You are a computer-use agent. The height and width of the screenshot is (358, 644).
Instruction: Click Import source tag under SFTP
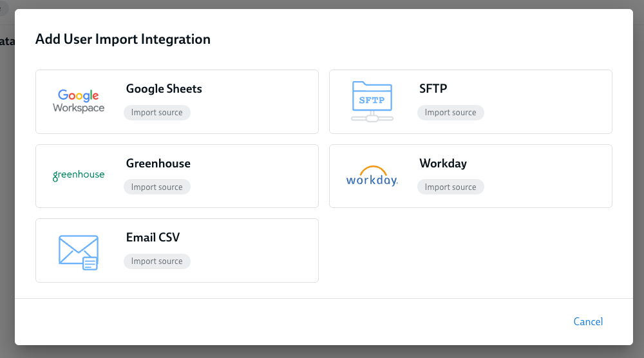(x=451, y=113)
